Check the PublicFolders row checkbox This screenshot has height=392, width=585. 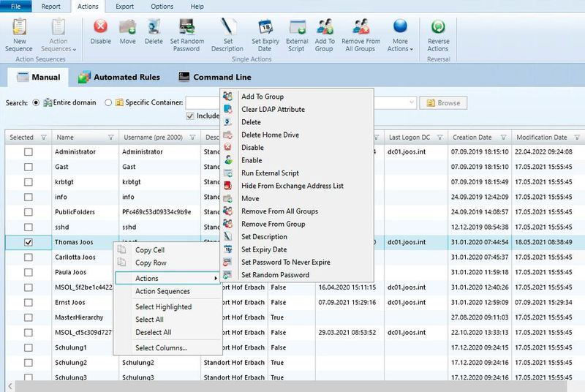click(29, 212)
